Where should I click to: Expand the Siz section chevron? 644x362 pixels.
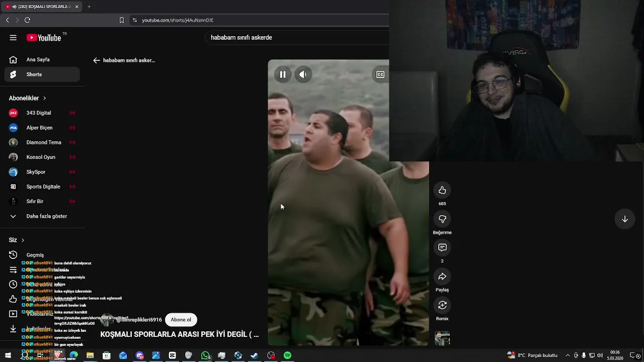point(23,240)
